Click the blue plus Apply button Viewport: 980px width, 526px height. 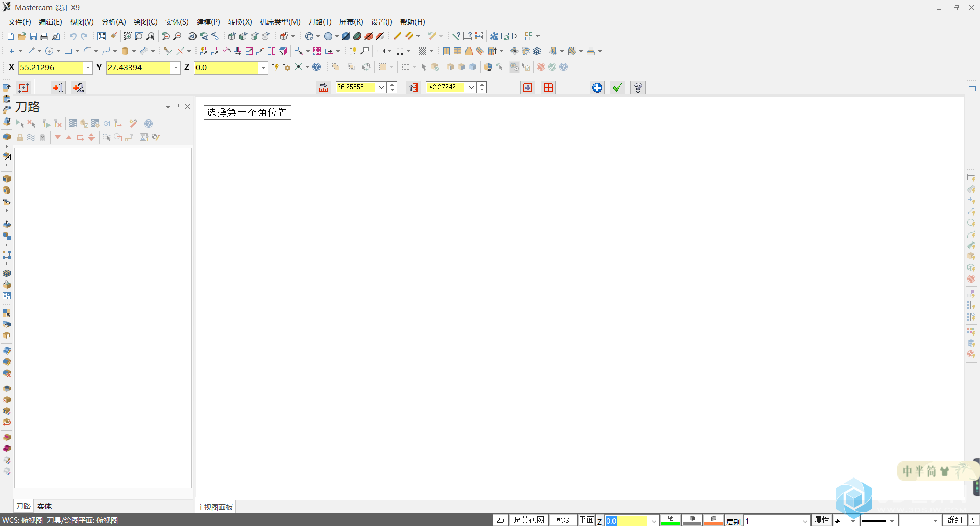point(597,88)
